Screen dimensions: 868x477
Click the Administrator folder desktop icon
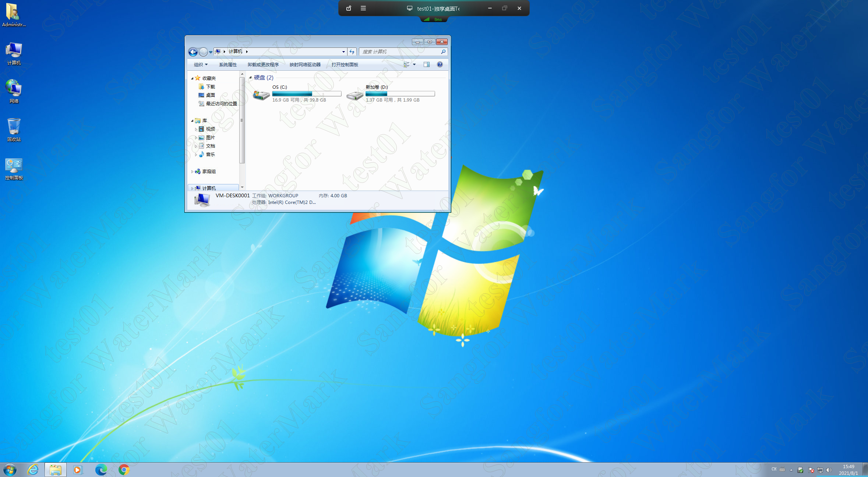(x=14, y=15)
